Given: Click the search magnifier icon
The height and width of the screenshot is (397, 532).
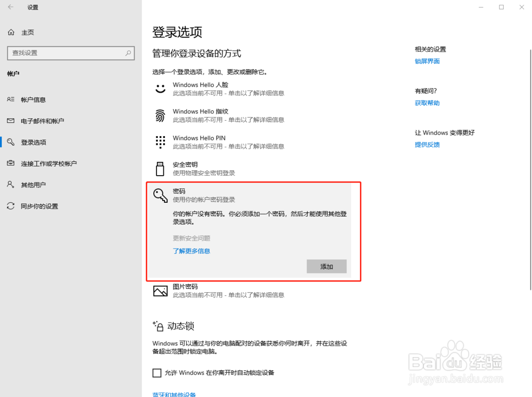Looking at the screenshot, I should [128, 53].
